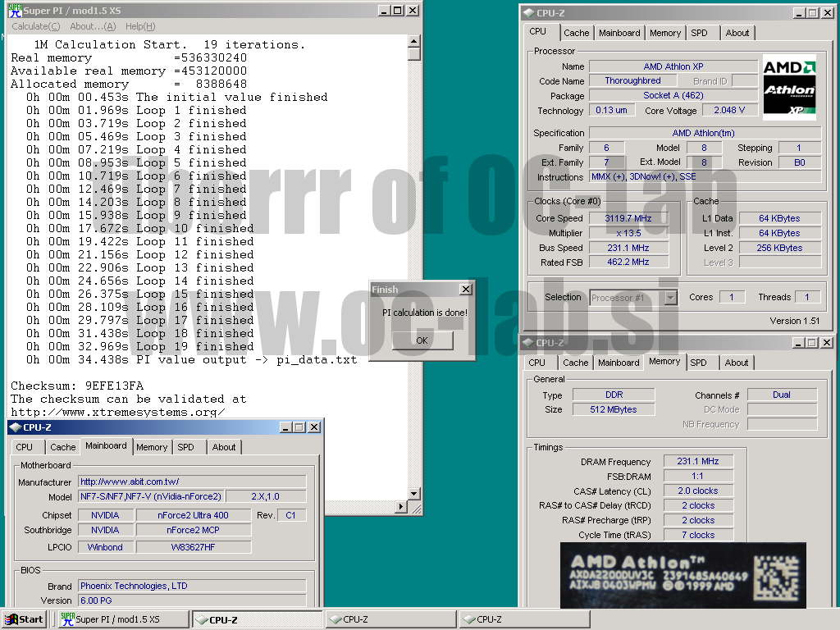Switch to Cache tab in top CPU-Z window

click(x=577, y=33)
